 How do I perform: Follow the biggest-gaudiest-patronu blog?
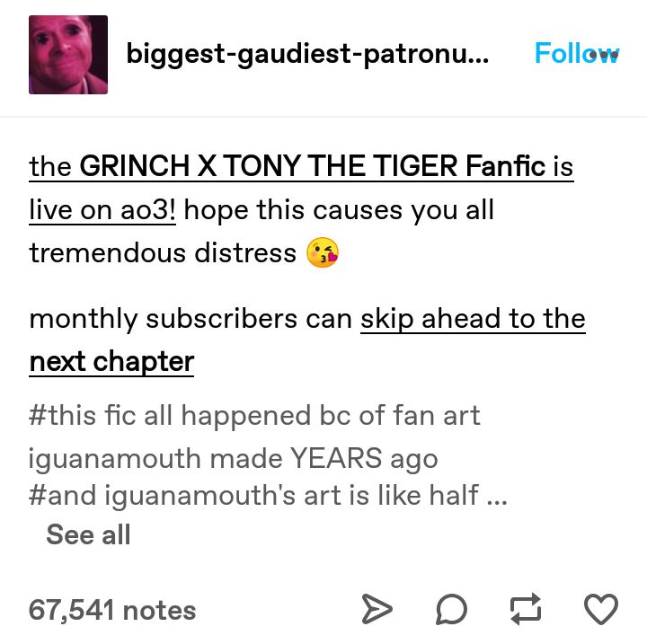tap(576, 53)
